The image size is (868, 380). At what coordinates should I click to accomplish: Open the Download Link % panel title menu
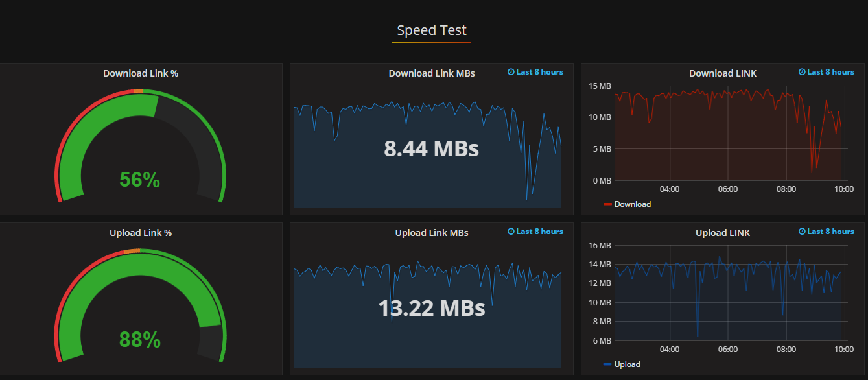click(141, 73)
